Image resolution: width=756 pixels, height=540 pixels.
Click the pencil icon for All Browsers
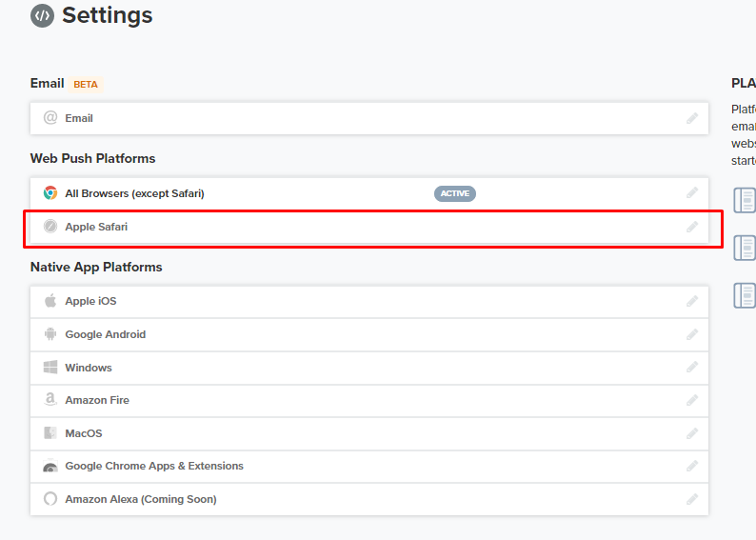692,193
